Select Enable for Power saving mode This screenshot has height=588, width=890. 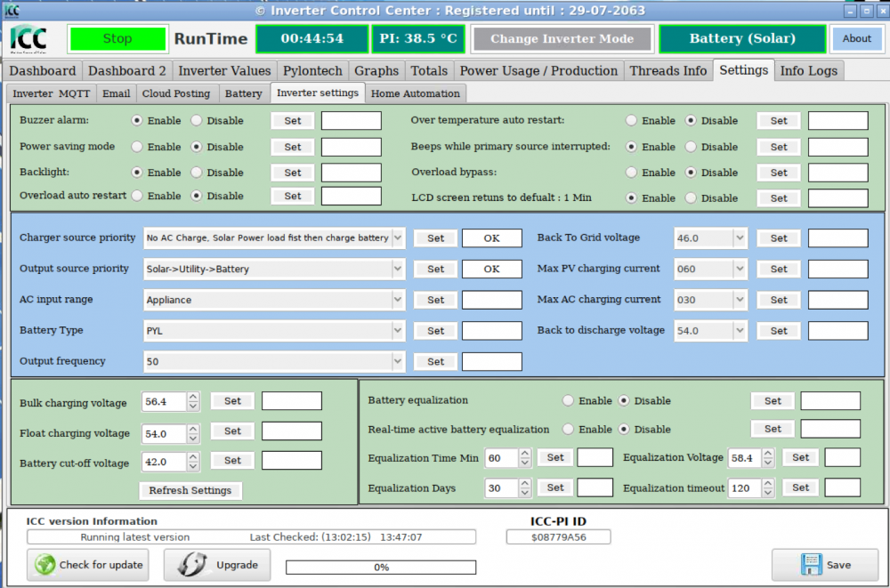pos(137,147)
